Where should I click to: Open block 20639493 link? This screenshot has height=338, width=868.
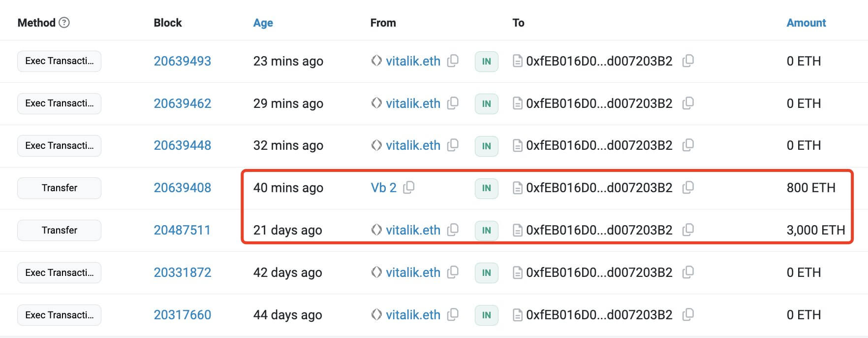(x=182, y=61)
